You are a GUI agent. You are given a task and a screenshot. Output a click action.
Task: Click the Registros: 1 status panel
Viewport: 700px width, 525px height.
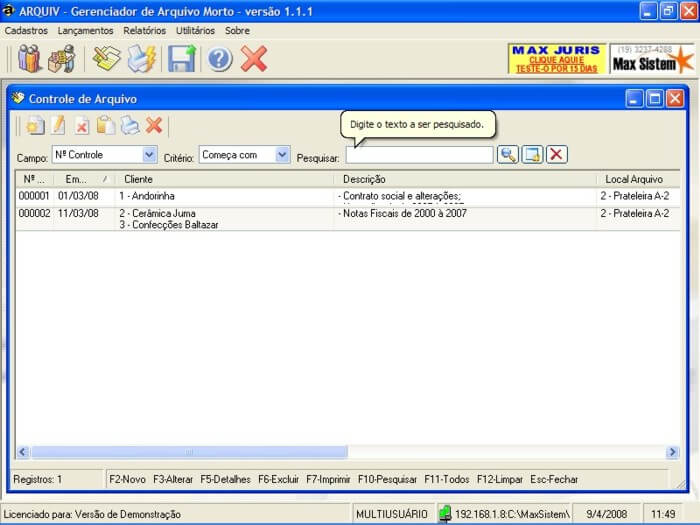(x=57, y=479)
